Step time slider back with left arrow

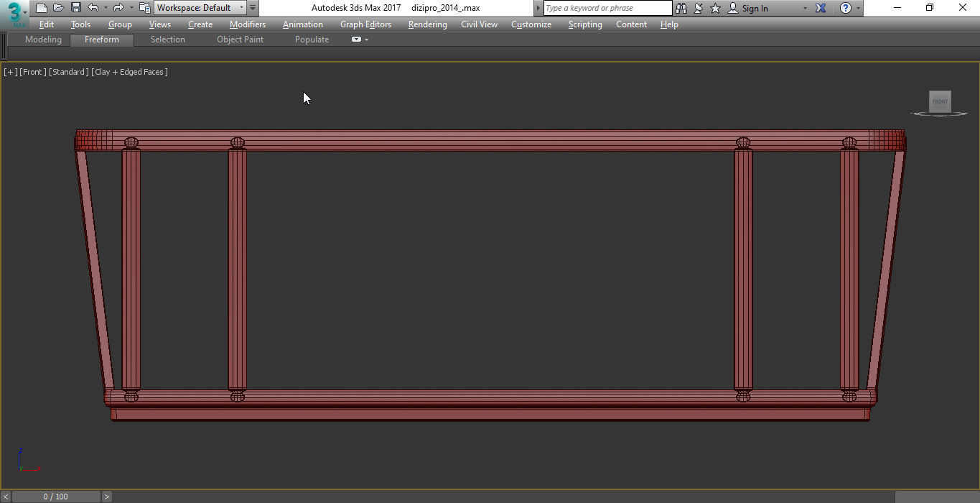(6, 497)
